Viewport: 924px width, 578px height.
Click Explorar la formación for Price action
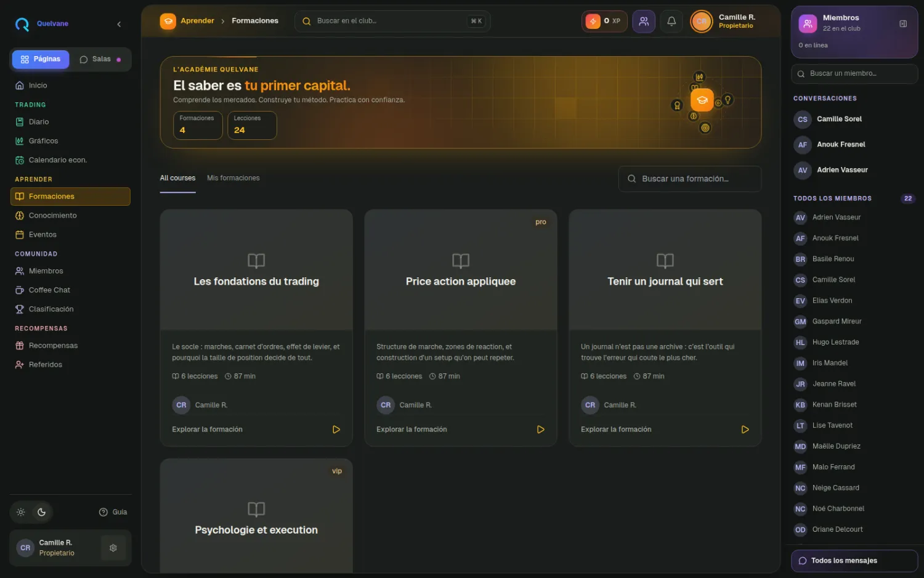[411, 429]
